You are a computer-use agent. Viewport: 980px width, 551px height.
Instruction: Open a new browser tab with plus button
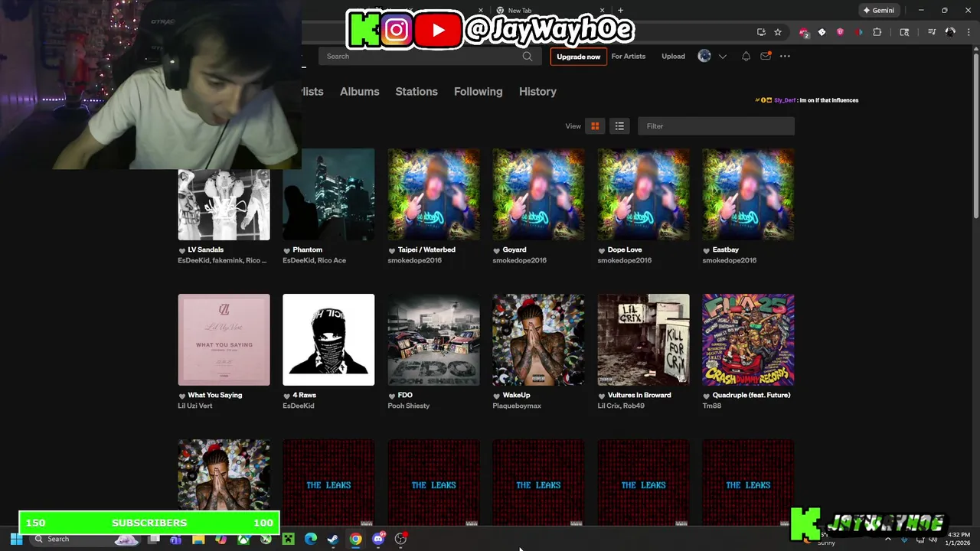pos(620,11)
